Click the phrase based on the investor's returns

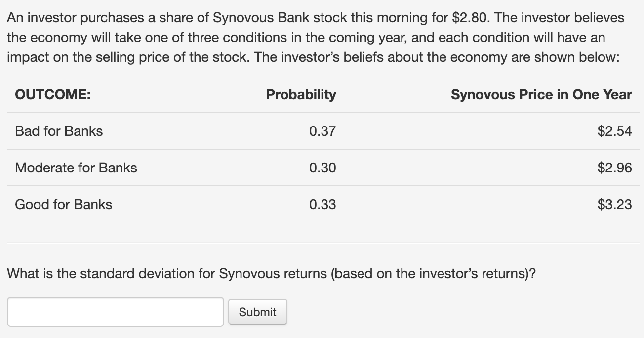[429, 273]
